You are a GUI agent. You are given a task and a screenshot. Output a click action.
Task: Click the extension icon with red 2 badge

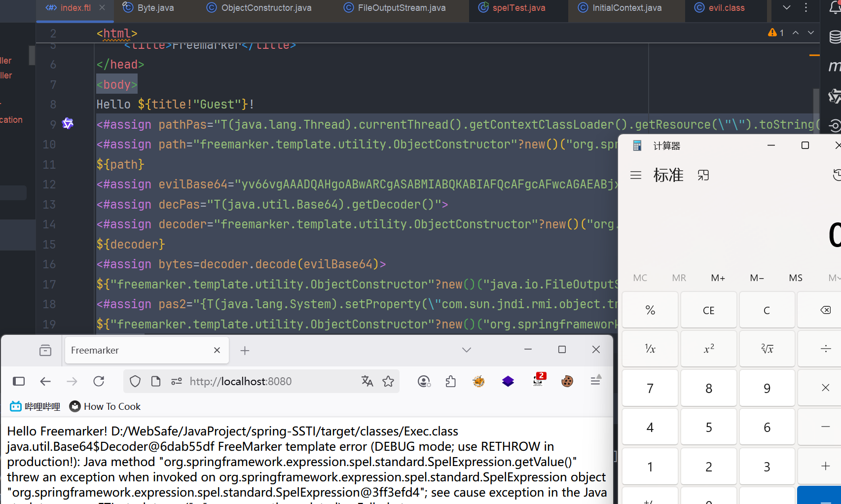click(x=539, y=380)
